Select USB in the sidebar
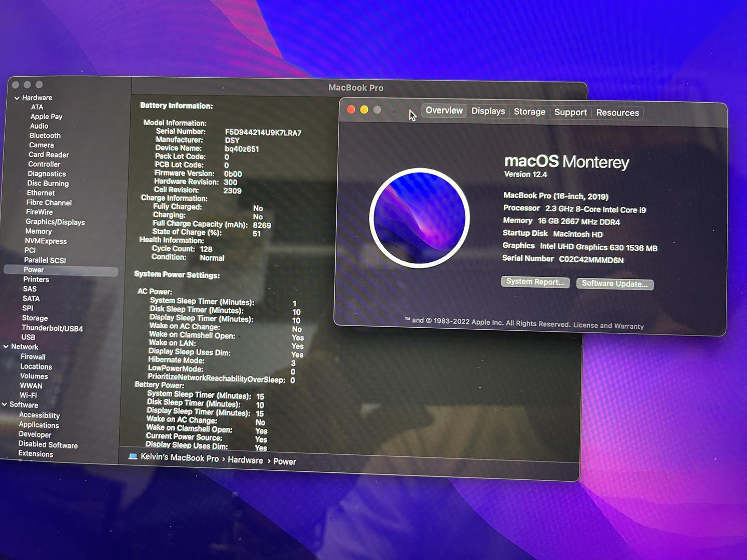This screenshot has width=747, height=560. point(28,337)
